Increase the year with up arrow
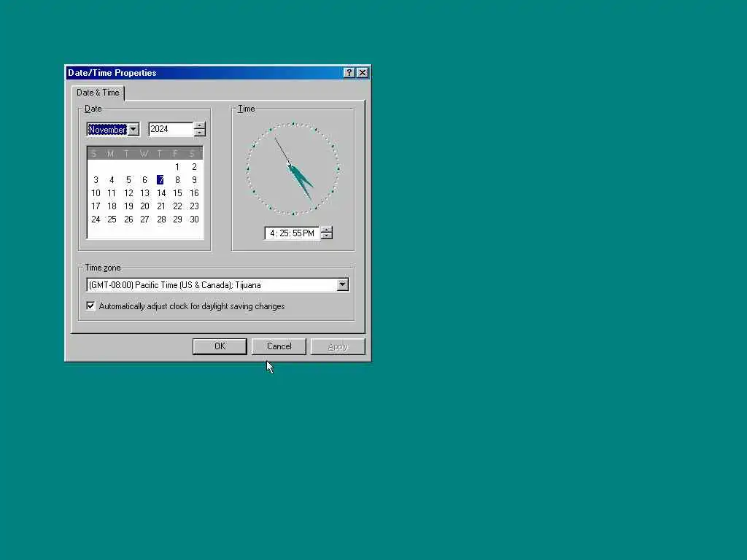 [200, 126]
